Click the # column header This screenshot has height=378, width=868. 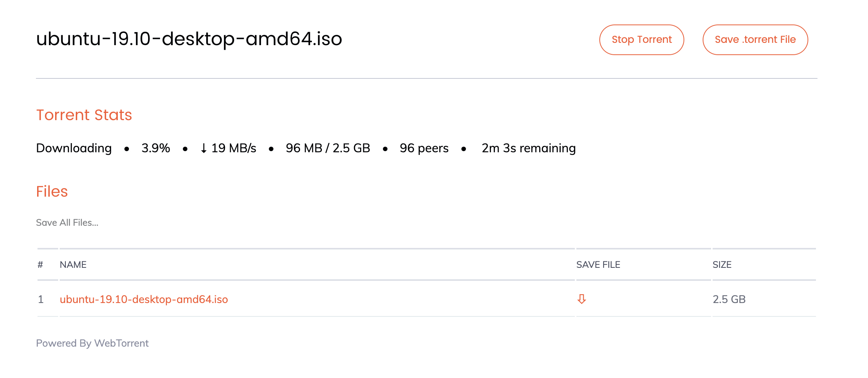tap(40, 265)
